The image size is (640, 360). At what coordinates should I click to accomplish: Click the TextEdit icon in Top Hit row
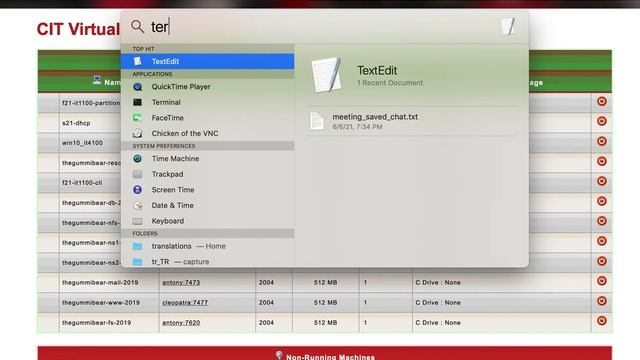point(138,61)
